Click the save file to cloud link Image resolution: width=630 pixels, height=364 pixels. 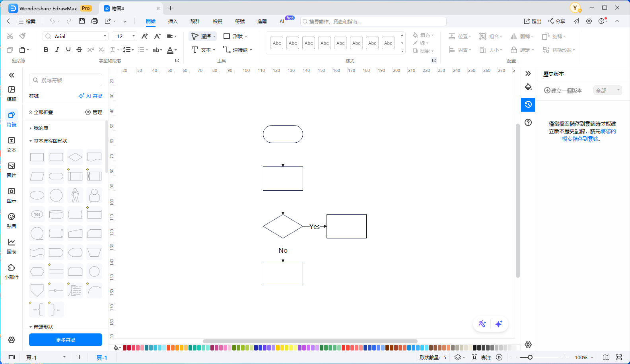pyautogui.click(x=580, y=139)
